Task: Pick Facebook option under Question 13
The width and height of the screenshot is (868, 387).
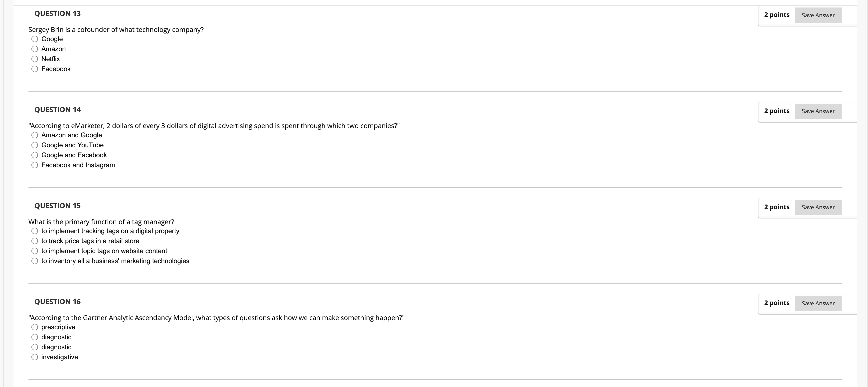Action: pos(35,69)
